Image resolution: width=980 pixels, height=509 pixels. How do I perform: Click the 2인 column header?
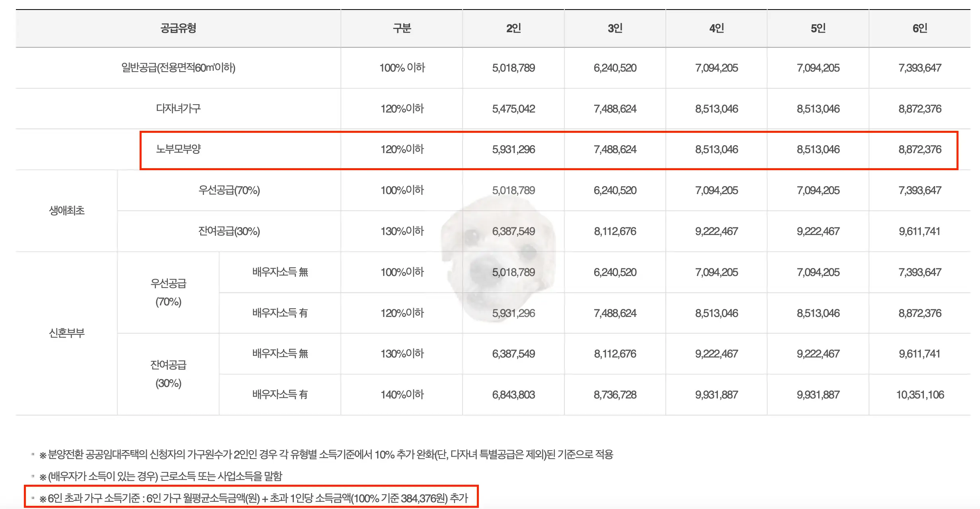513,28
